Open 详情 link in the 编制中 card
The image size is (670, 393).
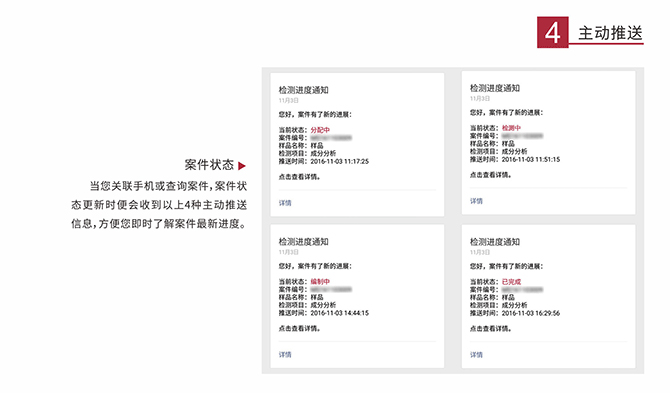point(285,355)
